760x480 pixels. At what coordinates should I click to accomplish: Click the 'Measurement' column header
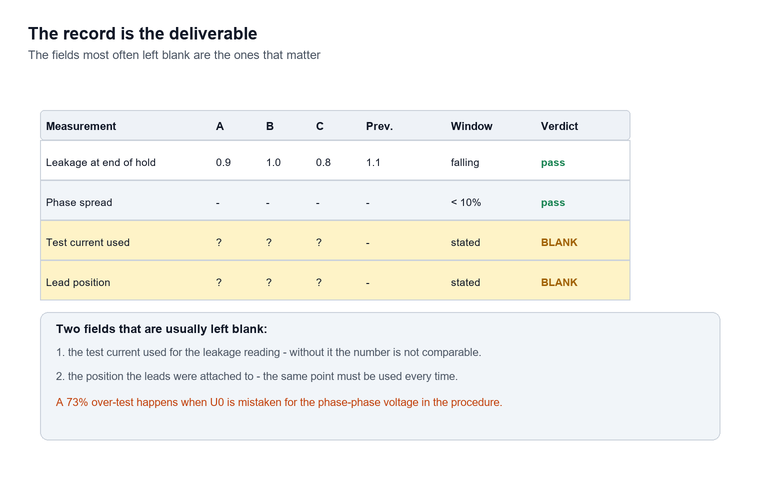81,126
